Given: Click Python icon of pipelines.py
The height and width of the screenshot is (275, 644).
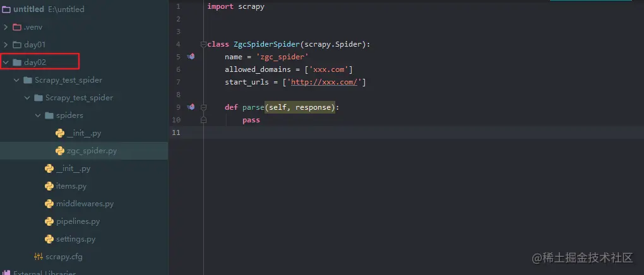Looking at the screenshot, I should (x=49, y=221).
